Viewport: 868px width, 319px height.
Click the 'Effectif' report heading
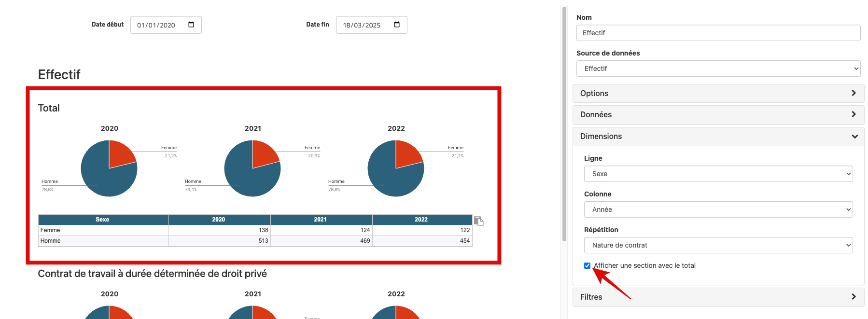(x=59, y=75)
